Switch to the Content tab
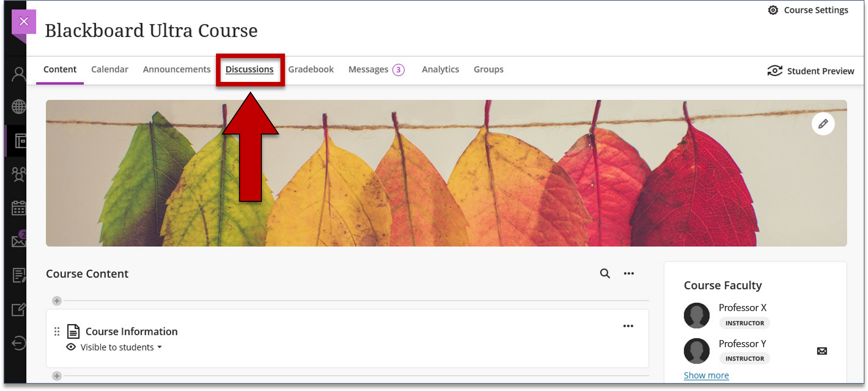The width and height of the screenshot is (868, 391). 60,69
